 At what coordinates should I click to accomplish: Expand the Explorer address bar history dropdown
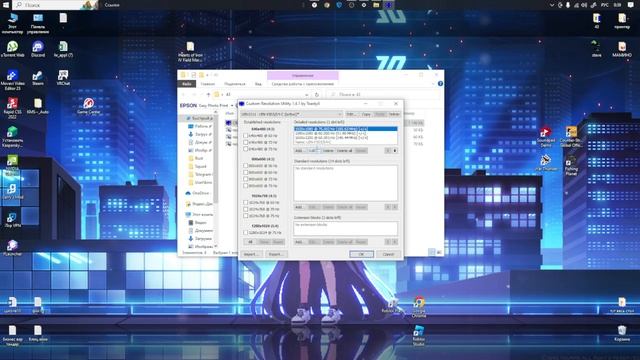pos(307,95)
